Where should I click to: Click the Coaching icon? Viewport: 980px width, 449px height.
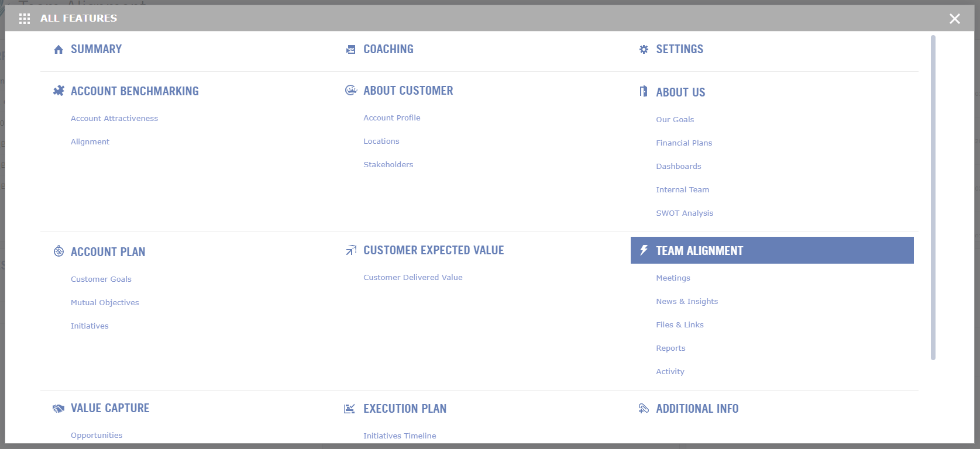350,50
